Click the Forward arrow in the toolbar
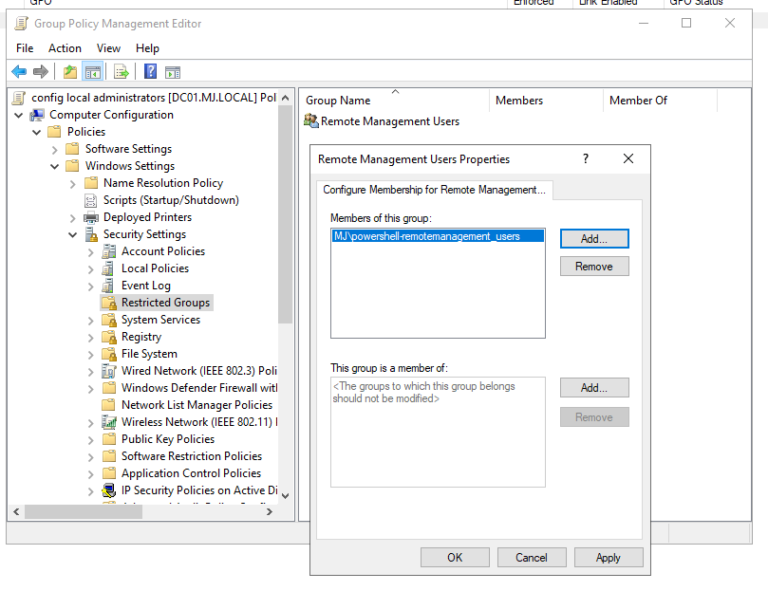Screen dimensions: 768x591 pyautogui.click(x=40, y=72)
